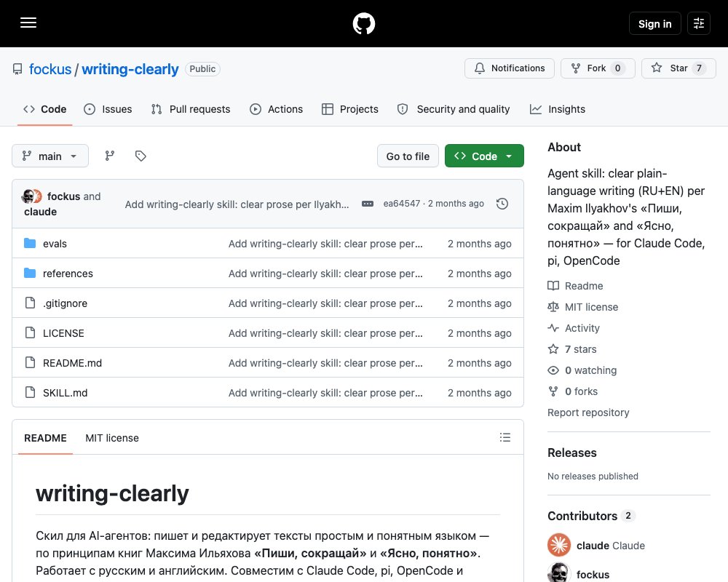728x582 pixels.
Task: Click the Notifications bell button
Action: pos(510,68)
